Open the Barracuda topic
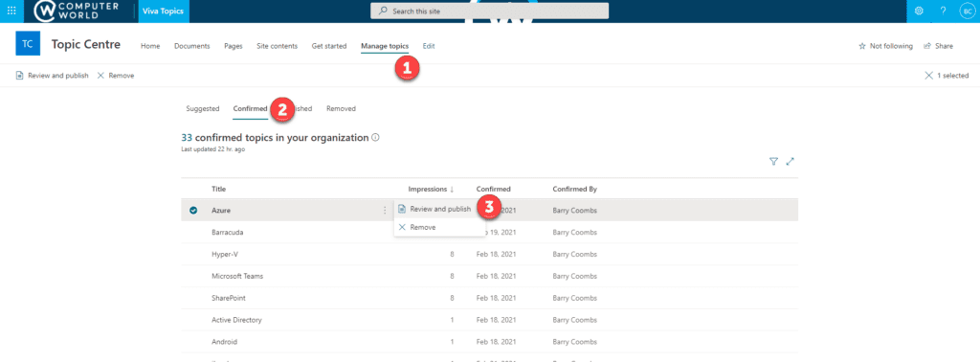 pyautogui.click(x=228, y=233)
